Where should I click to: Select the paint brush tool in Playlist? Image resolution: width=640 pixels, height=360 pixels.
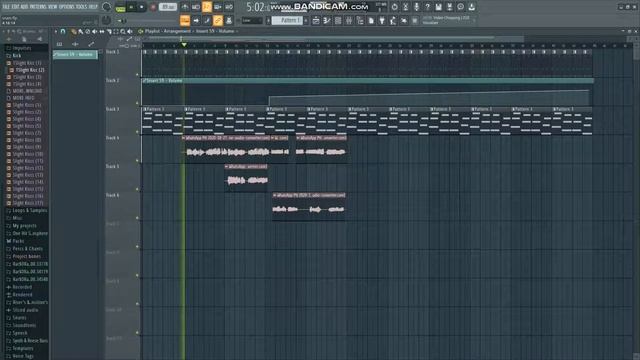[x=81, y=31]
